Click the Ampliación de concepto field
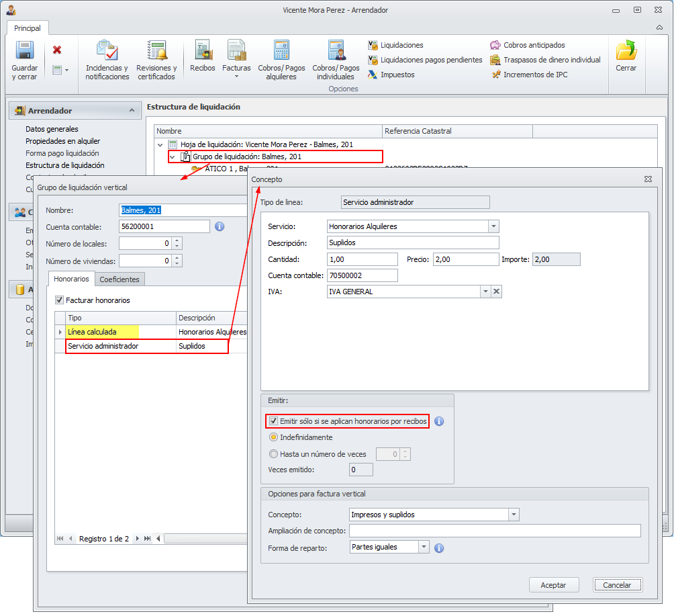The height and width of the screenshot is (616, 674). [495, 531]
